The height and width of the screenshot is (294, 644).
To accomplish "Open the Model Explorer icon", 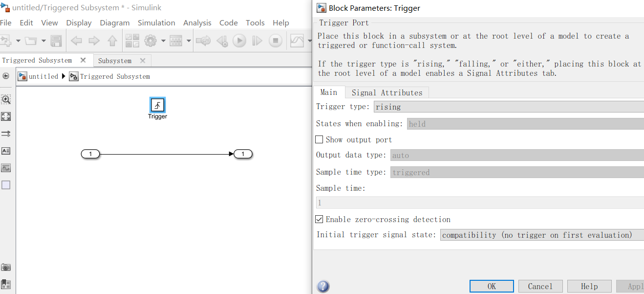I will click(x=176, y=41).
